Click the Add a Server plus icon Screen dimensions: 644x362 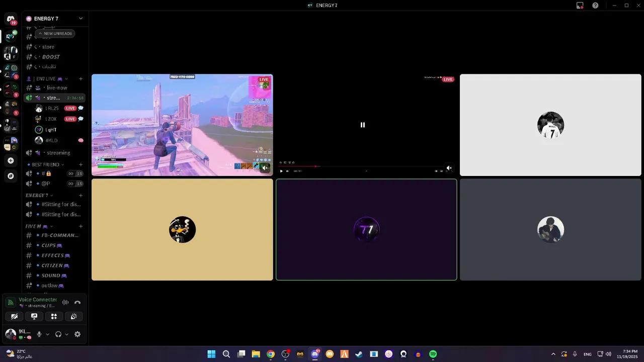click(11, 161)
